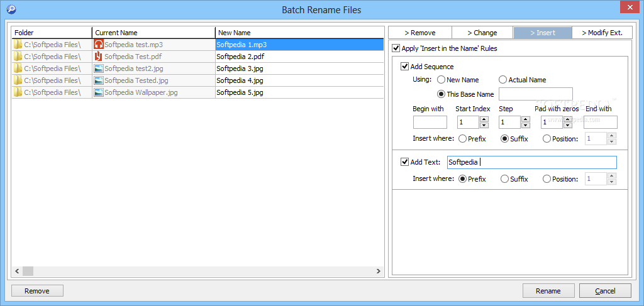Click the This Base Name text field
Screen dimensions: 644x306
[536, 94]
